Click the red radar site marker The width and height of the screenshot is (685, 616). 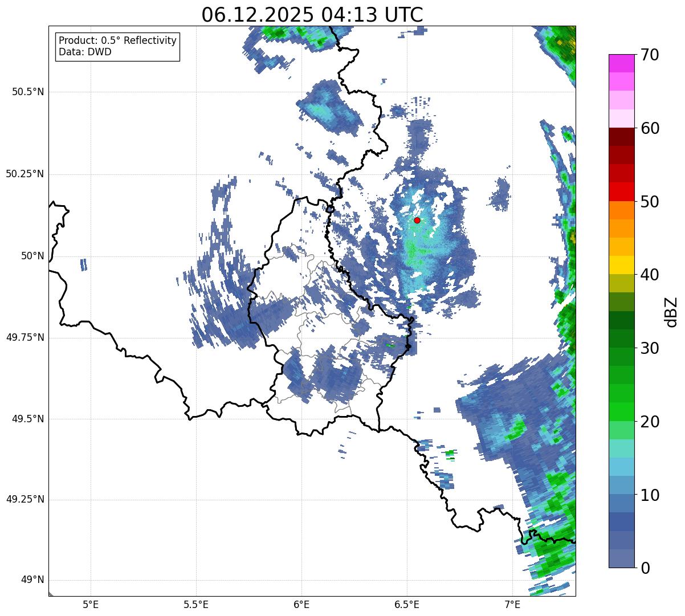click(417, 220)
